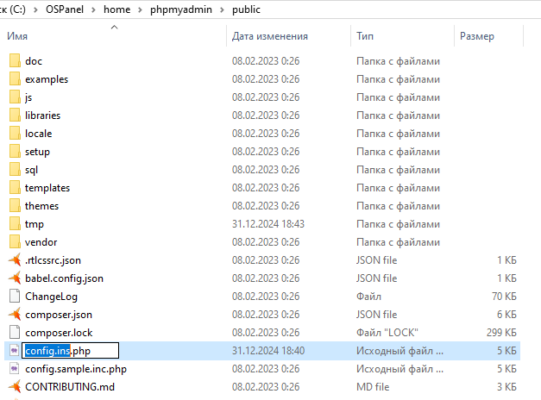The height and width of the screenshot is (400, 541).
Task: Open dropdown chevron after OSPanel in path
Action: (94, 10)
